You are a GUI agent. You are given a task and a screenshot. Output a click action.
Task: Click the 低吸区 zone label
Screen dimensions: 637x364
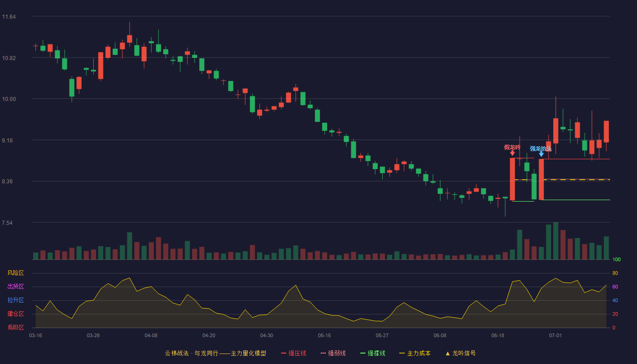click(16, 327)
